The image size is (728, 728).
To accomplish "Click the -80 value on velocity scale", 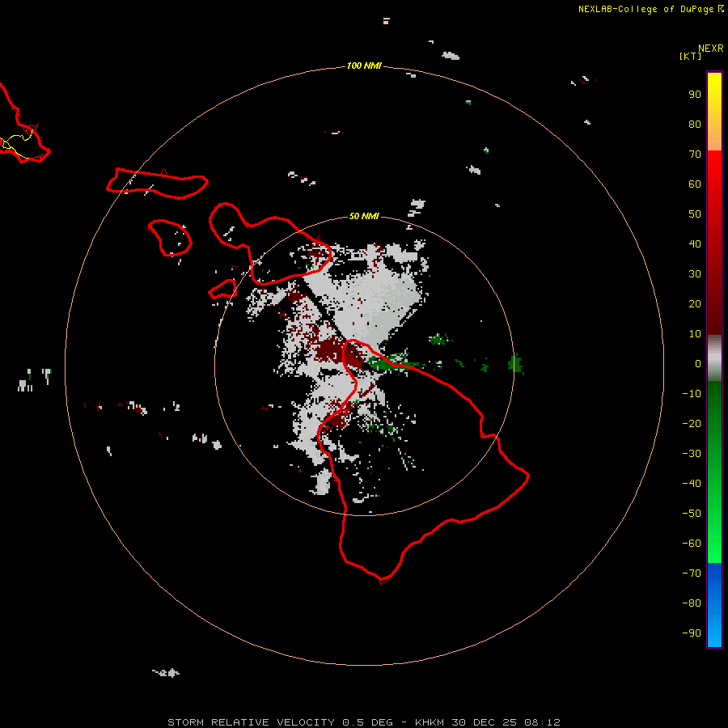I will (x=692, y=603).
